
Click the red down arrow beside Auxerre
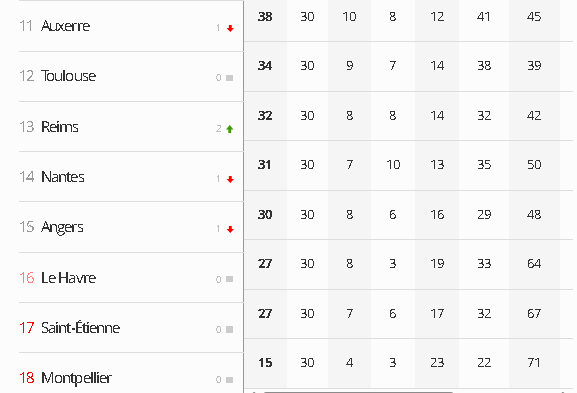coord(230,28)
